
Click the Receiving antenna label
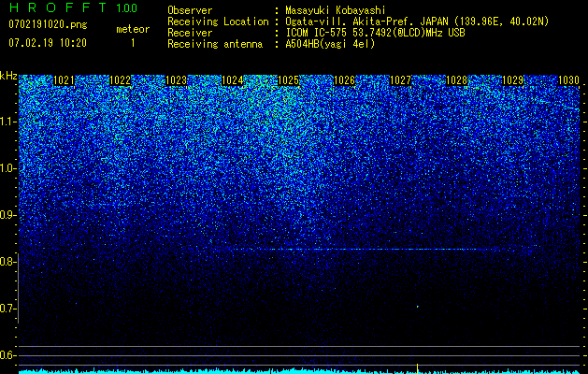coord(215,44)
